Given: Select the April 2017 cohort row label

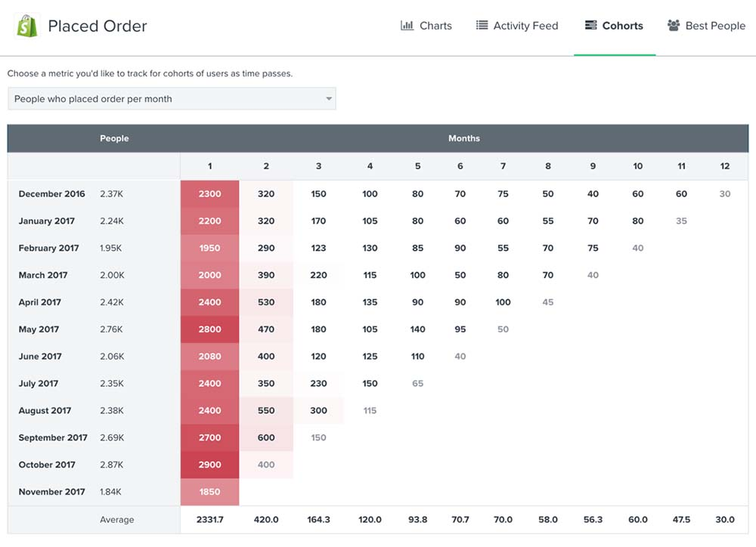Looking at the screenshot, I should (40, 302).
